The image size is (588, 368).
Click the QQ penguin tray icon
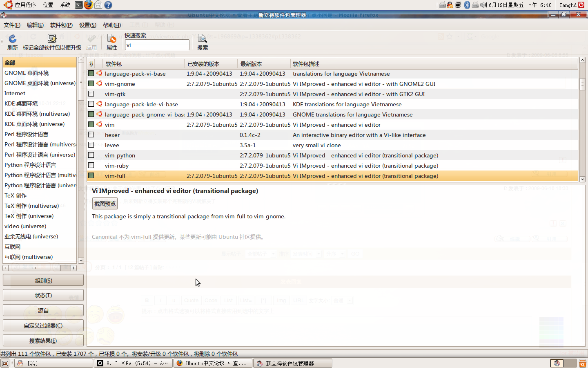450,5
